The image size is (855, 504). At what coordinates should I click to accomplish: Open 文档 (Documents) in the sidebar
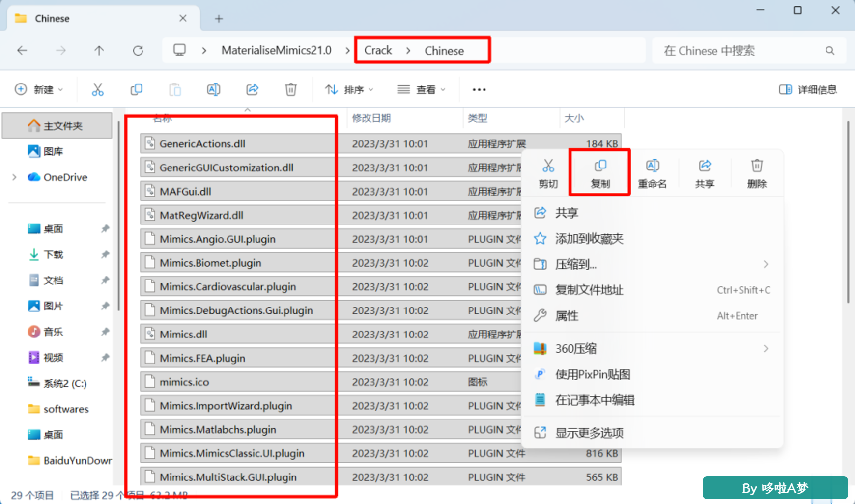pyautogui.click(x=53, y=280)
